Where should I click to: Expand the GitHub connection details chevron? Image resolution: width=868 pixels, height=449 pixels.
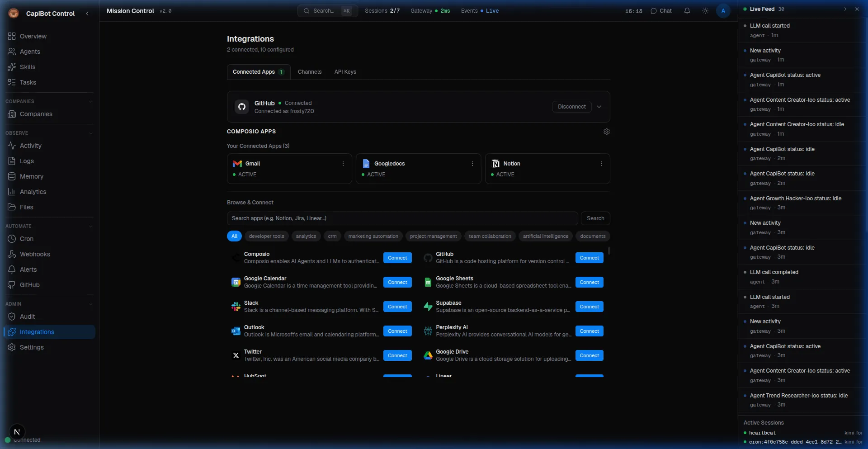coord(599,107)
